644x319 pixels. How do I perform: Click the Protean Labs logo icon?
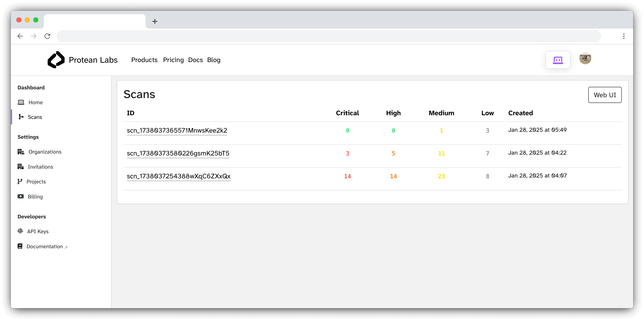(x=56, y=60)
